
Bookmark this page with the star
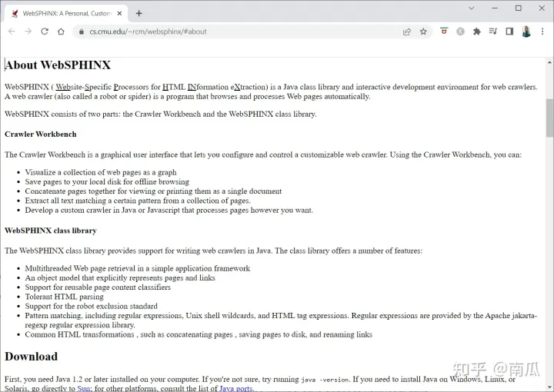[423, 32]
